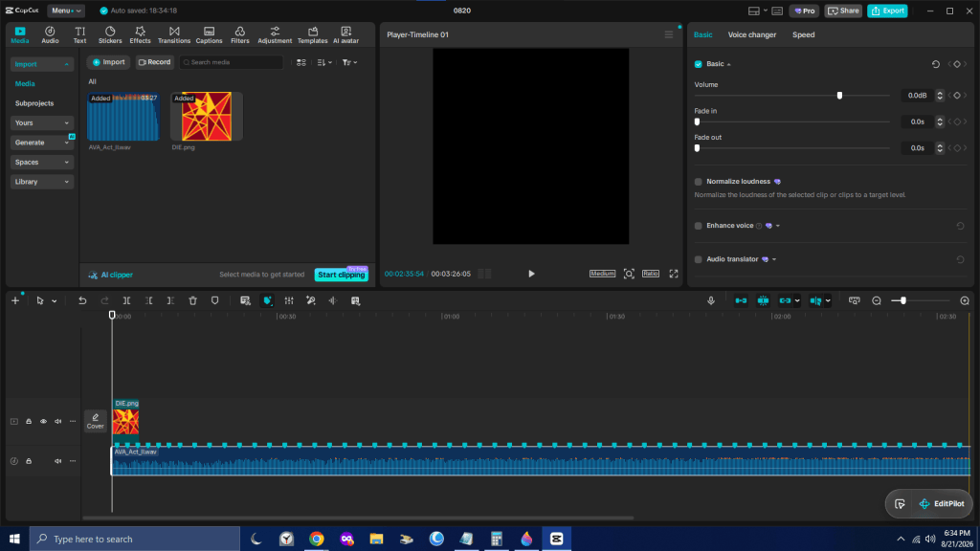Click the player panel hamburger menu
This screenshot has width=980, height=551.
pyautogui.click(x=669, y=35)
